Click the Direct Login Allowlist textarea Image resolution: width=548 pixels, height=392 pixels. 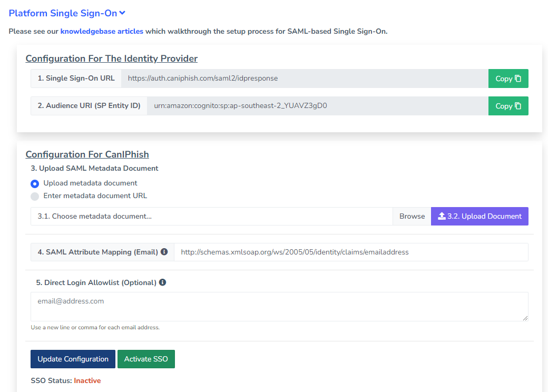[279, 307]
